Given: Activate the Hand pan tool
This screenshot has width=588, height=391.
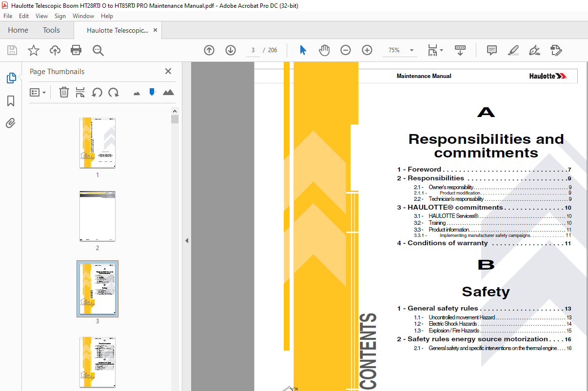Looking at the screenshot, I should 324,50.
